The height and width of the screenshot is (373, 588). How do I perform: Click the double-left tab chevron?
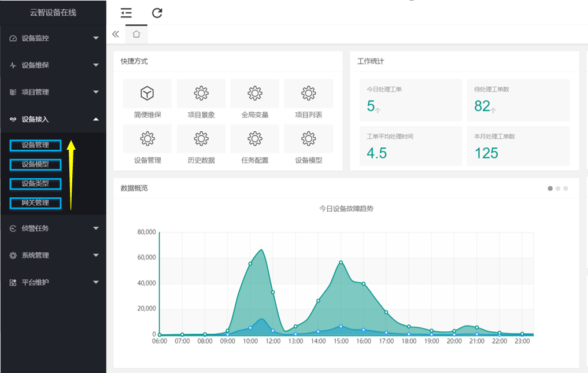pyautogui.click(x=116, y=34)
